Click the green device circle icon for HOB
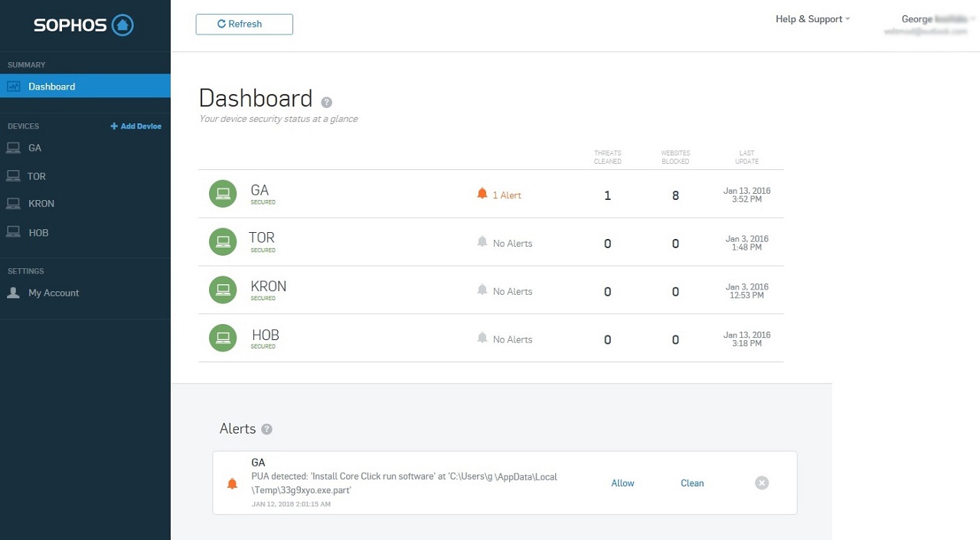 click(223, 338)
